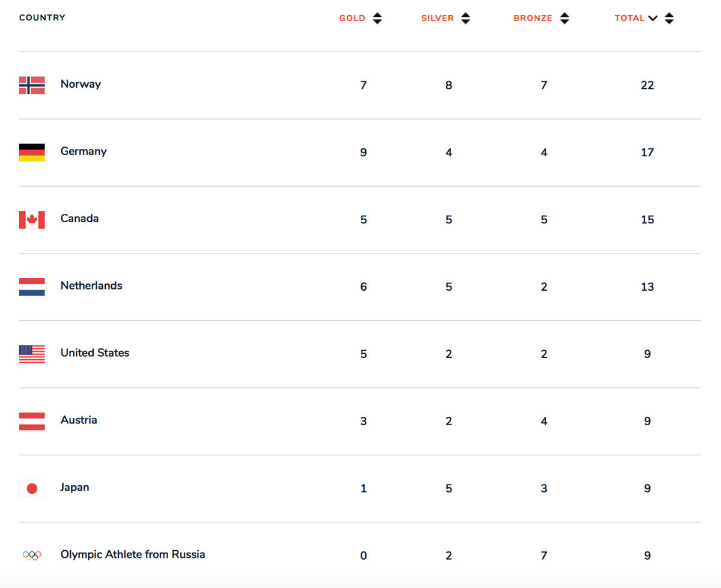Sort table by Silver column arrows

pos(466,19)
